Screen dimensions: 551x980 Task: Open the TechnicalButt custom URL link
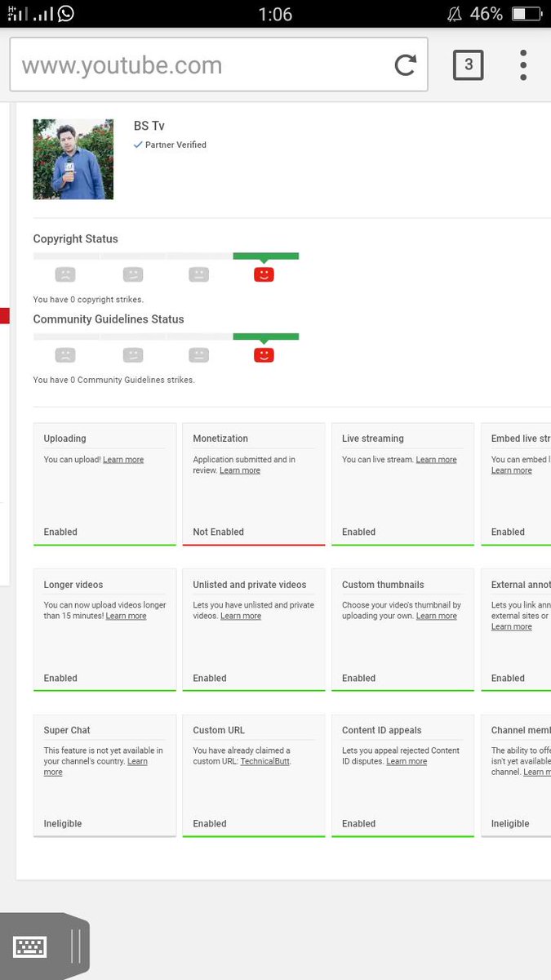click(265, 761)
